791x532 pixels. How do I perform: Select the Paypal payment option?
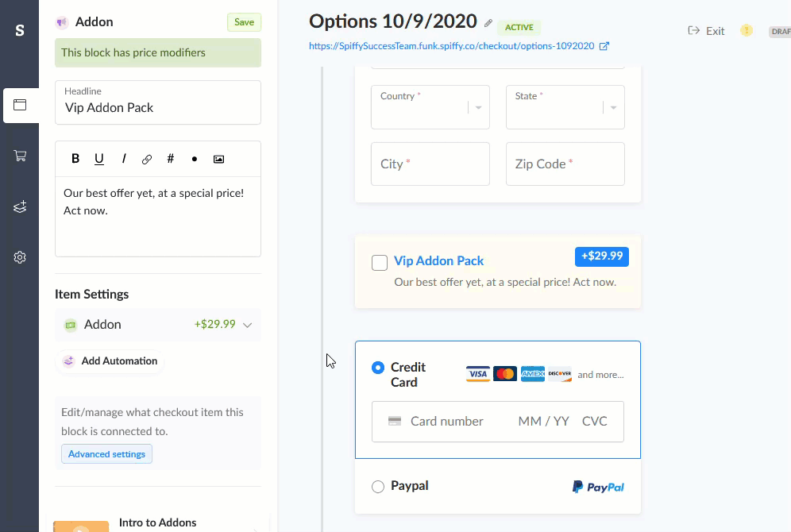tap(378, 487)
